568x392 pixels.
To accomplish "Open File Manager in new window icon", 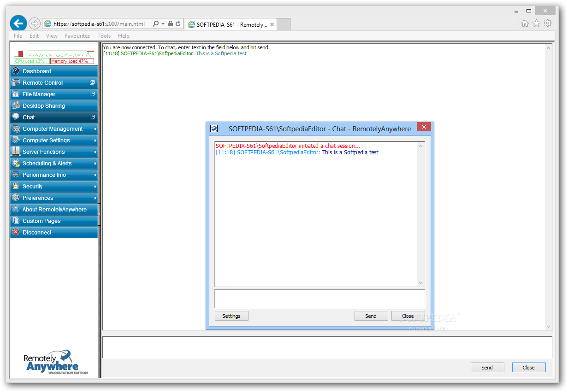I will coord(92,94).
